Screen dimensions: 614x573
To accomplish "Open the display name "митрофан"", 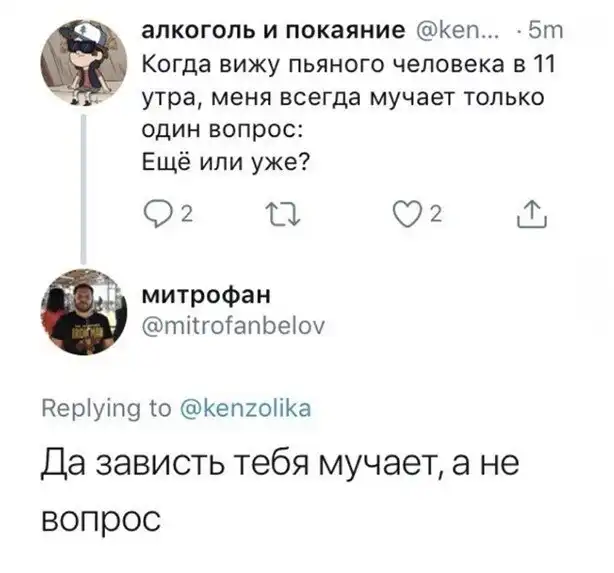I will point(207,296).
